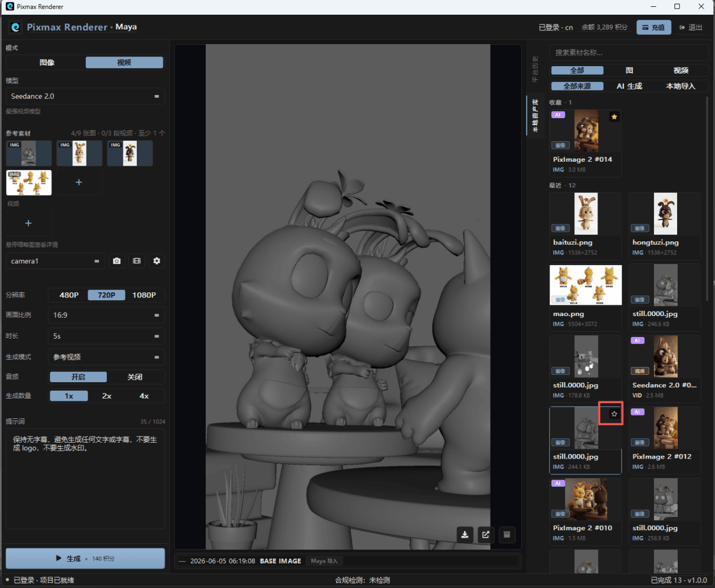This screenshot has height=588, width=715.
Task: Click the Pixmax Renderer logo icon
Action: pyautogui.click(x=15, y=27)
